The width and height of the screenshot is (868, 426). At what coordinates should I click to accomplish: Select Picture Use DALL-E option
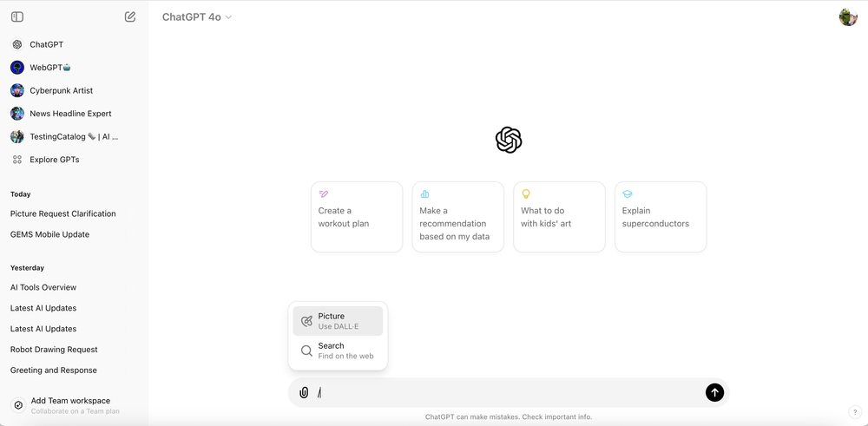tap(338, 321)
